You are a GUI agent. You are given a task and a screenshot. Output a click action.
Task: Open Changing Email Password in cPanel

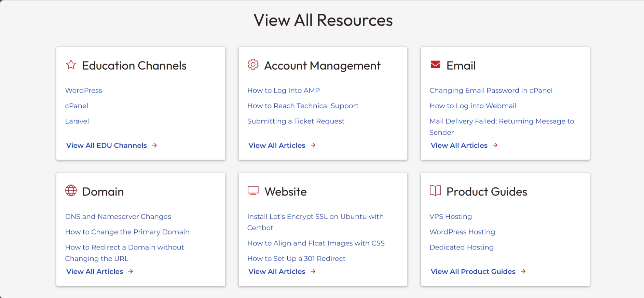click(x=491, y=90)
